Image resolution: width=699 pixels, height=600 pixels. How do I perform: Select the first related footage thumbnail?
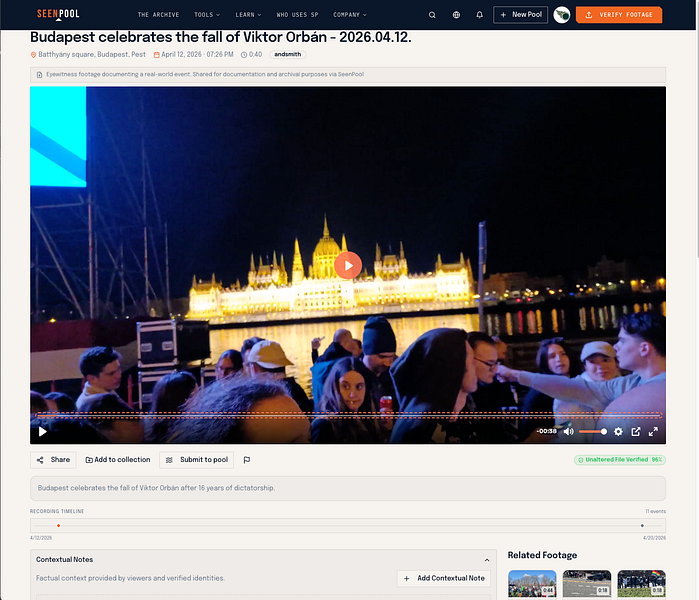[532, 584]
